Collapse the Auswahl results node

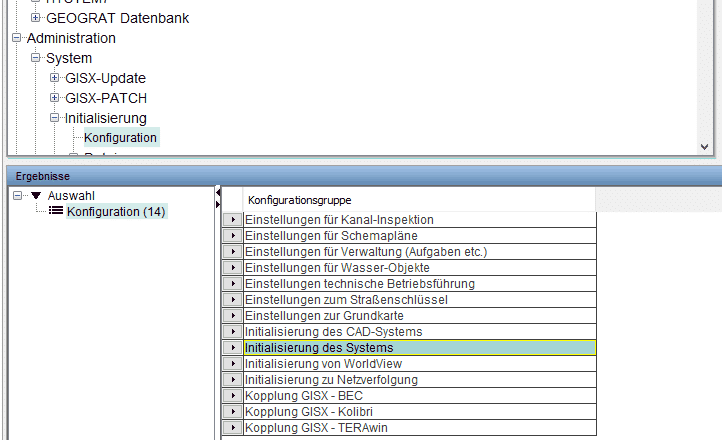17,196
